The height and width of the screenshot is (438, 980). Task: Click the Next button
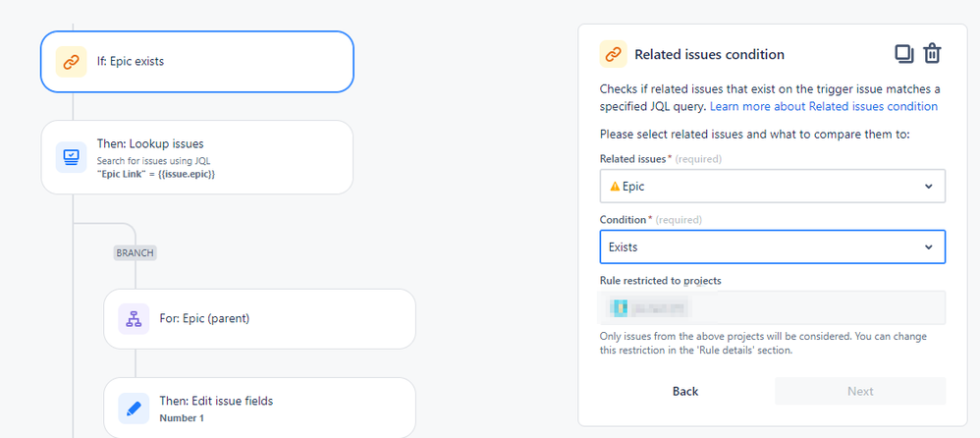[x=860, y=391]
